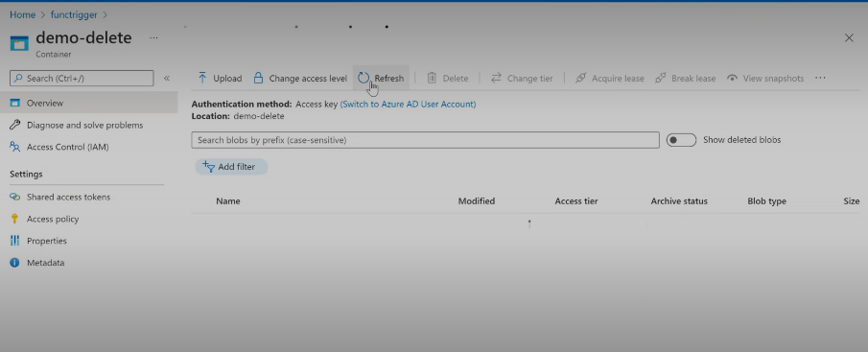Sort by the Size column header

point(852,201)
